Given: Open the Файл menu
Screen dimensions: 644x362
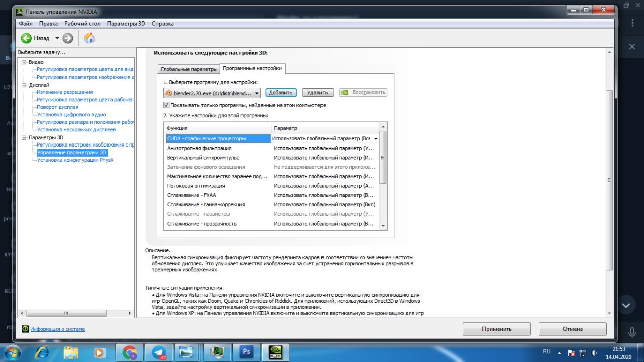Looking at the screenshot, I should (x=26, y=23).
